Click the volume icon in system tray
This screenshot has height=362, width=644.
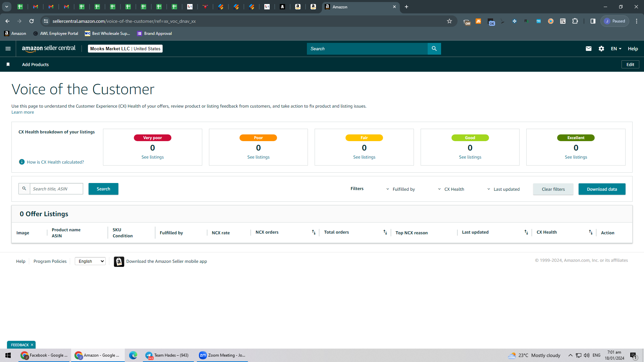[x=586, y=355]
